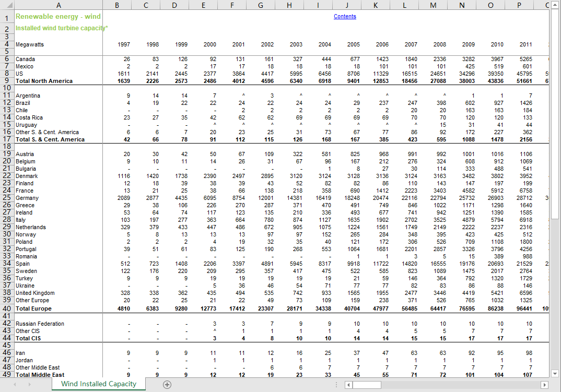Select row 9 header
This screenshot has height=392, width=561.
pos(7,81)
